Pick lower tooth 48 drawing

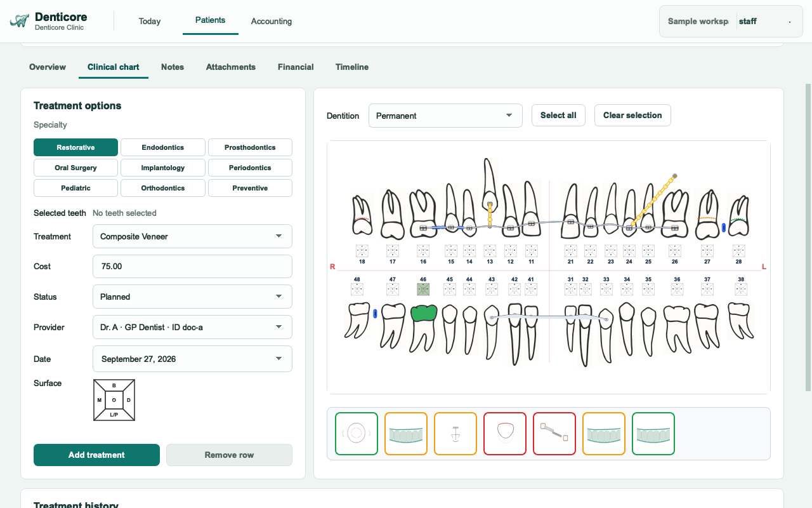[x=357, y=320]
